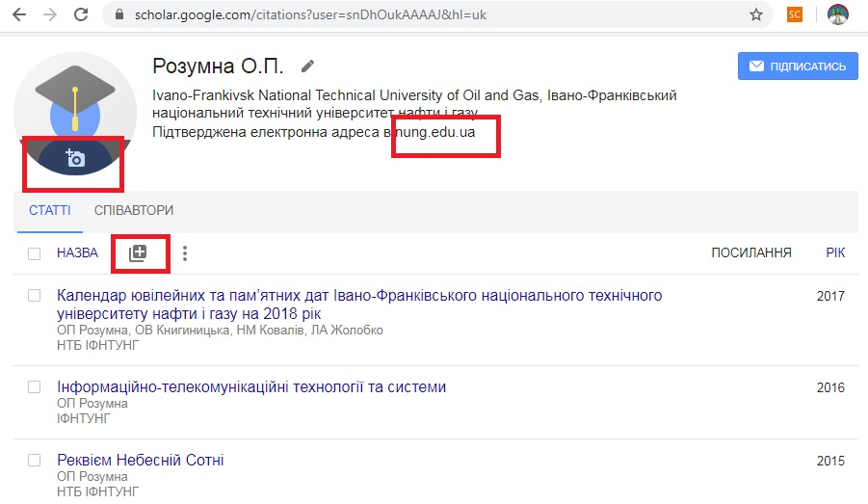Viewport: 868px width, 504px height.
Task: Click the year 2016 entry
Action: coord(830,387)
